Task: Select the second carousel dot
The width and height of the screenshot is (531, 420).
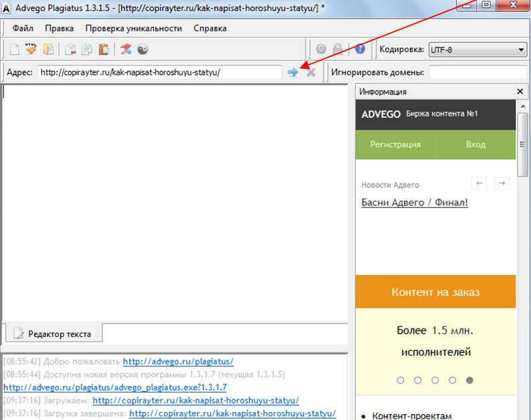Action: coord(417,380)
